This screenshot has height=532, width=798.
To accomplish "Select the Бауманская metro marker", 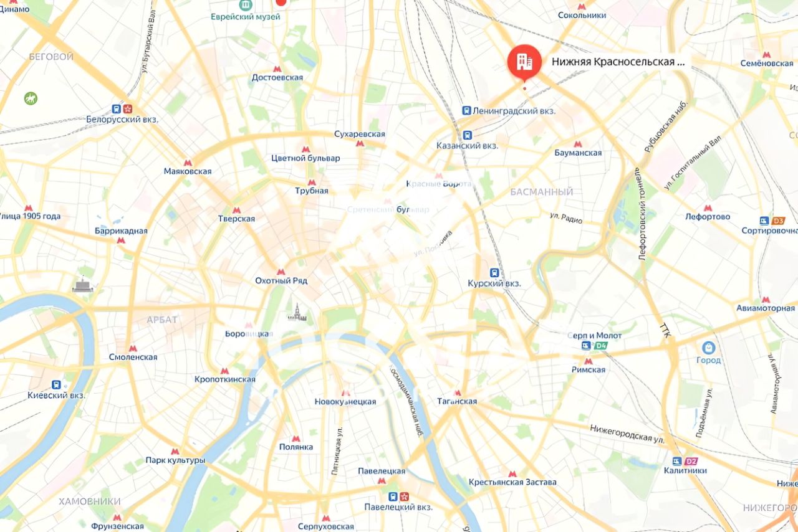I will [578, 143].
